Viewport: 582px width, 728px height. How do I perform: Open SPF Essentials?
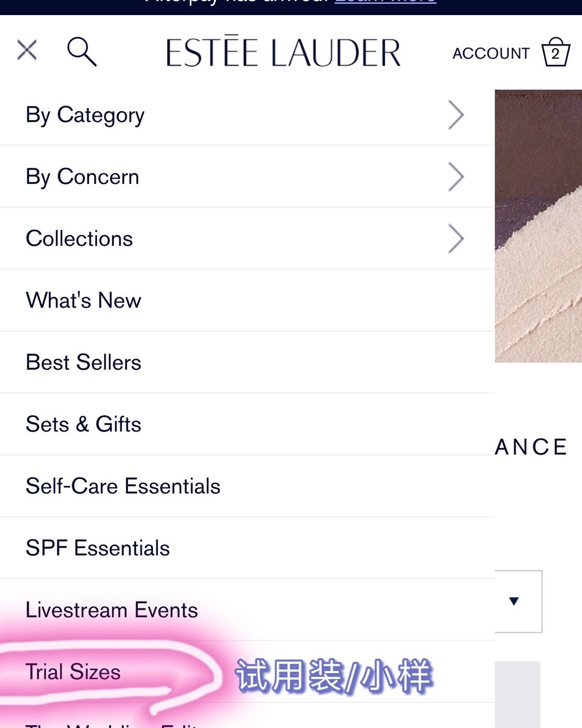[98, 548]
